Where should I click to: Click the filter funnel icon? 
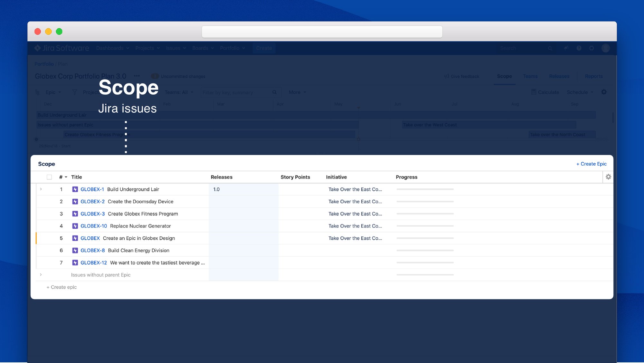75,92
